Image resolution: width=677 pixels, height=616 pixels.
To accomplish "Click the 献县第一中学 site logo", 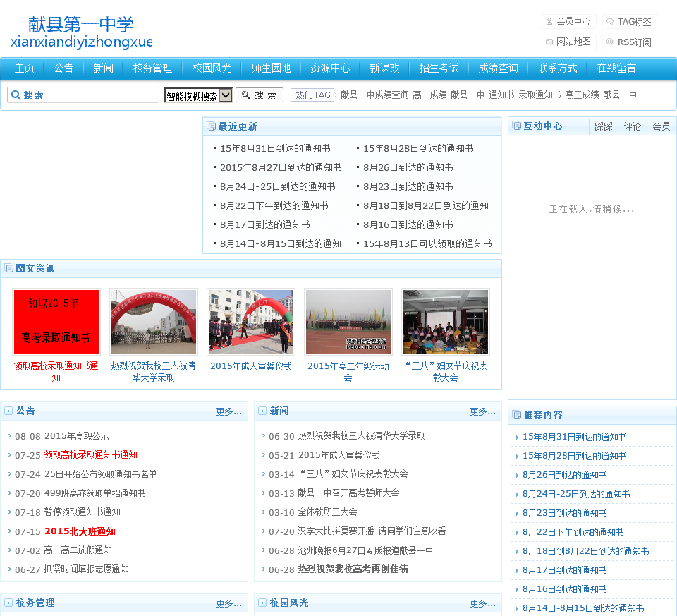I will click(x=82, y=32).
